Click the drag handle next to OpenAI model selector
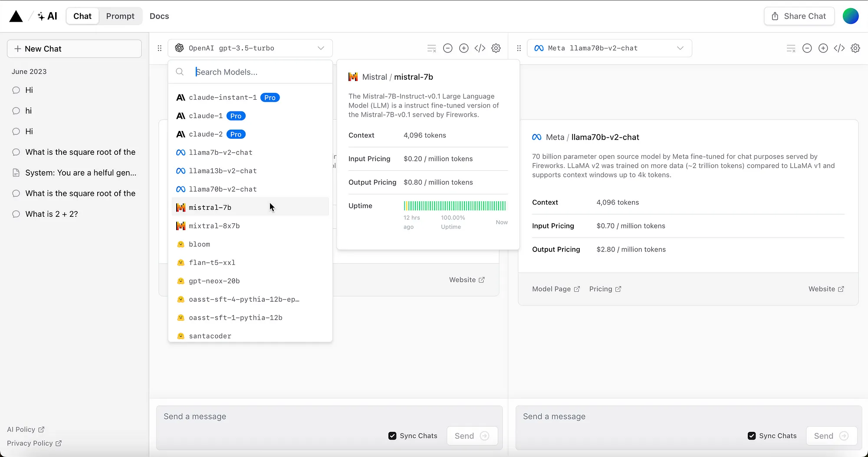868x457 pixels. click(x=159, y=48)
